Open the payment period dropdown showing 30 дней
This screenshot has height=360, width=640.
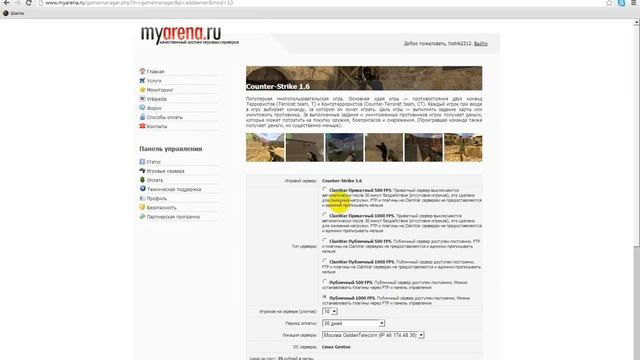(x=353, y=323)
